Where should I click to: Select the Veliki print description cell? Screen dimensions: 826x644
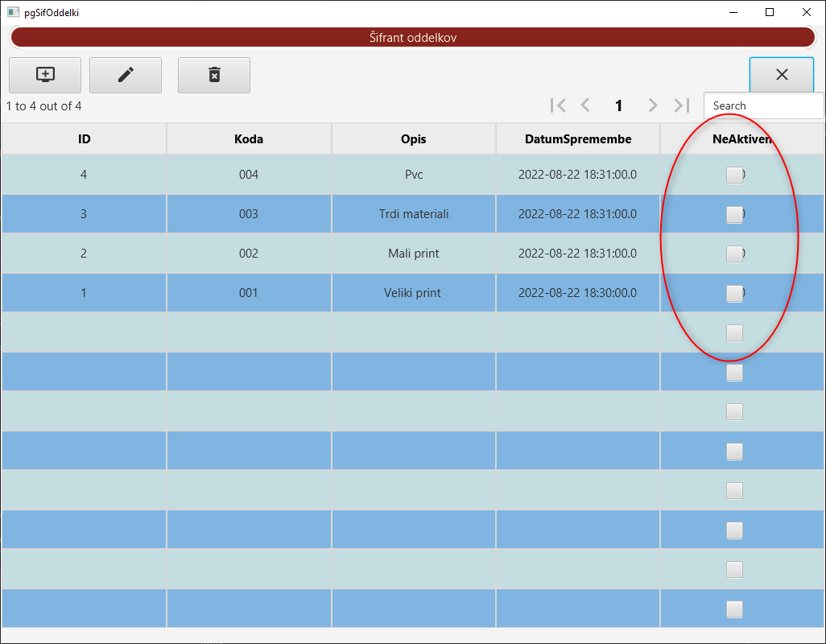[414, 293]
